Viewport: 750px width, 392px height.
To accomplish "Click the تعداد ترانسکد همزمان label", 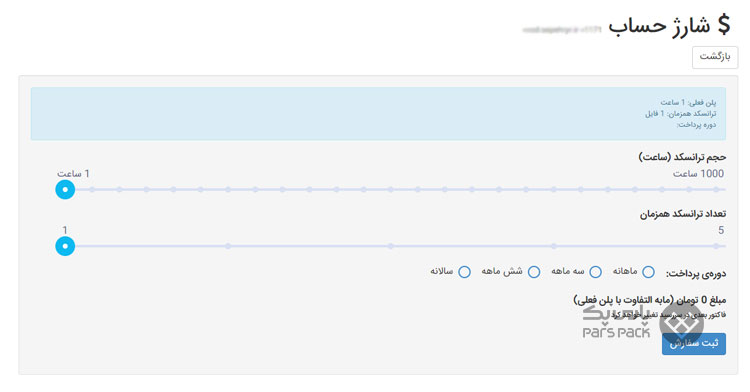I will (683, 214).
